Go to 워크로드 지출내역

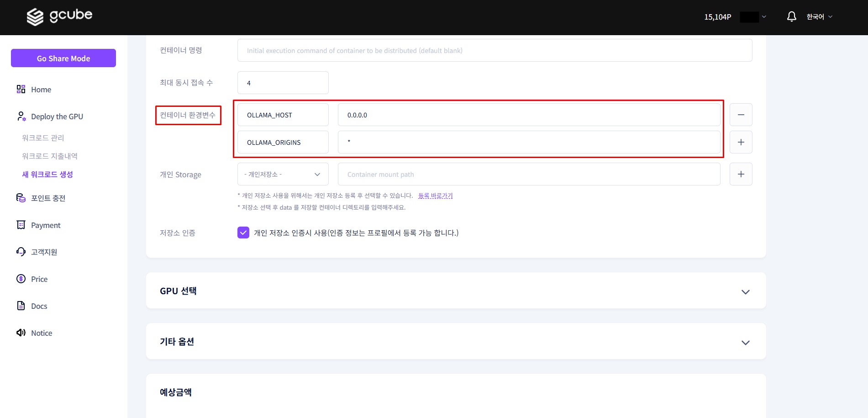(x=50, y=156)
